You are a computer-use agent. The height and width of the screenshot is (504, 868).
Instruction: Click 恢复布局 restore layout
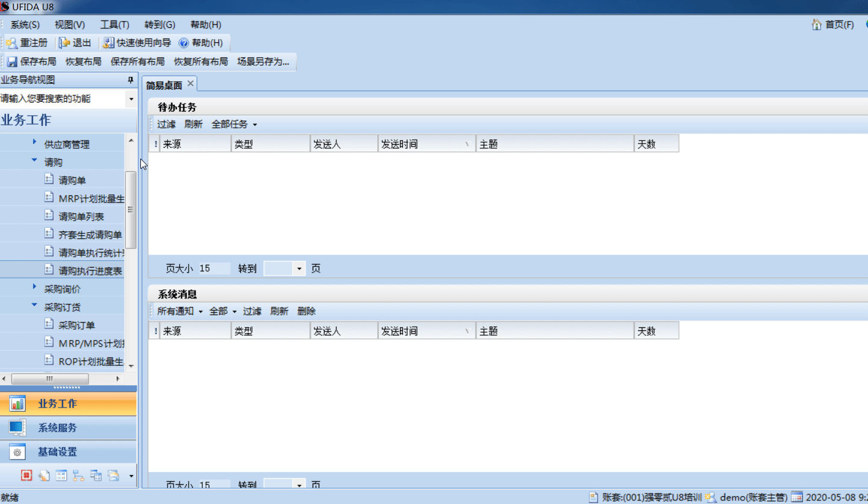coord(83,61)
